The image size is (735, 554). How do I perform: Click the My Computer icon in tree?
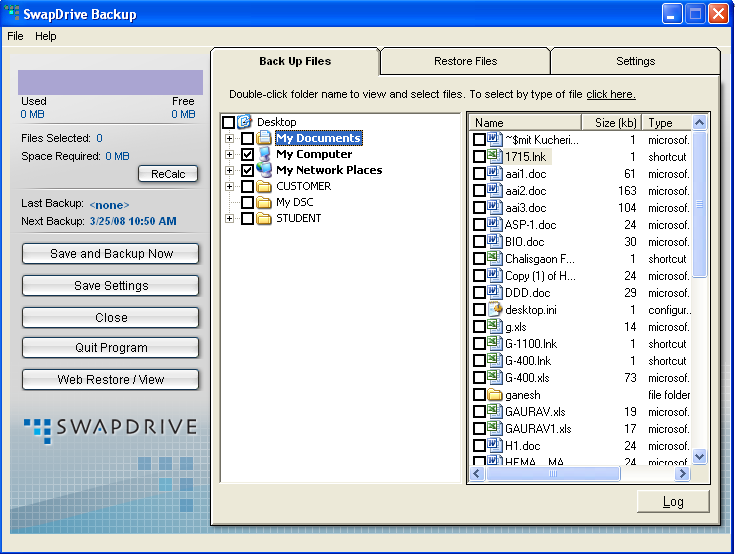click(264, 154)
